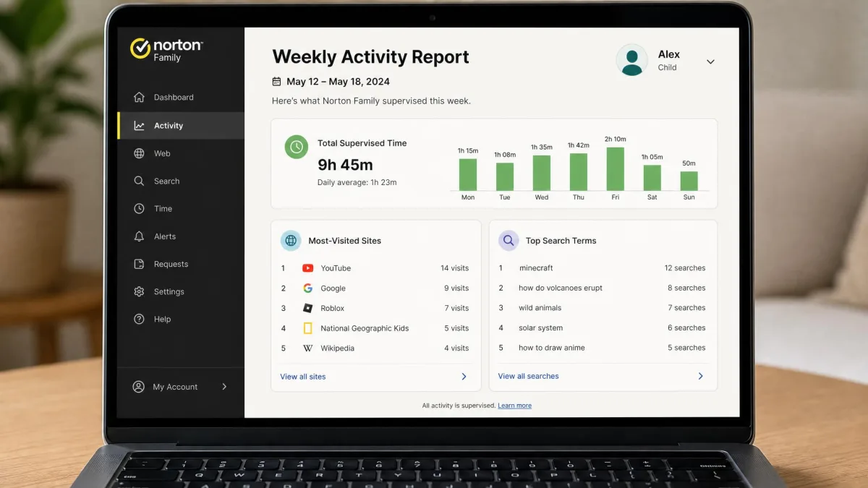The width and height of the screenshot is (868, 488).
Task: Click the Roblox site name
Action: [x=333, y=308]
